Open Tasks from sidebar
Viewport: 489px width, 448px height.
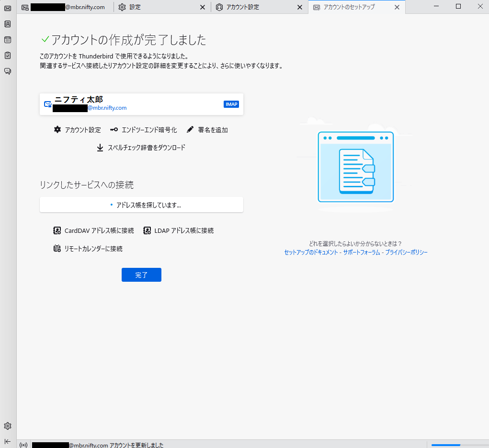8,56
